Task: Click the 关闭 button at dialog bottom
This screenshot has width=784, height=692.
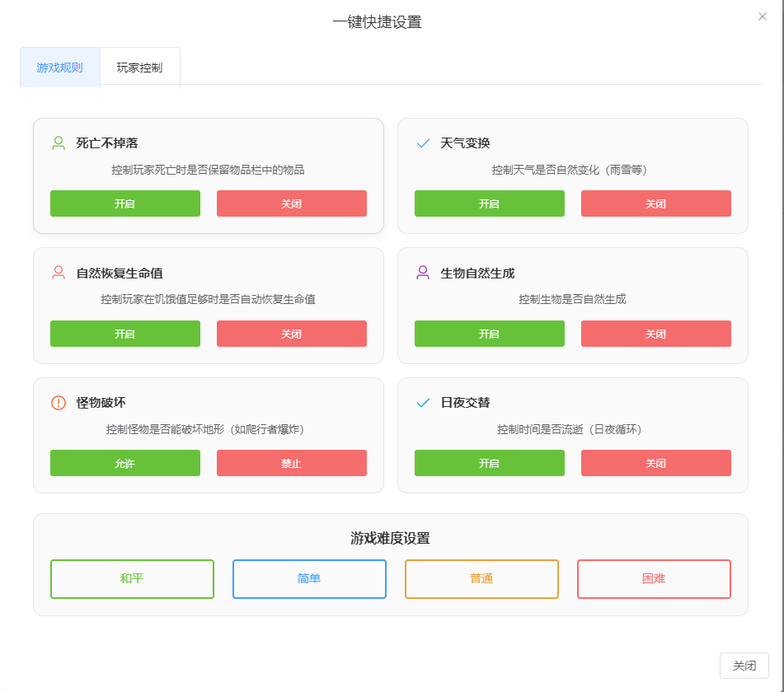Action: click(744, 666)
